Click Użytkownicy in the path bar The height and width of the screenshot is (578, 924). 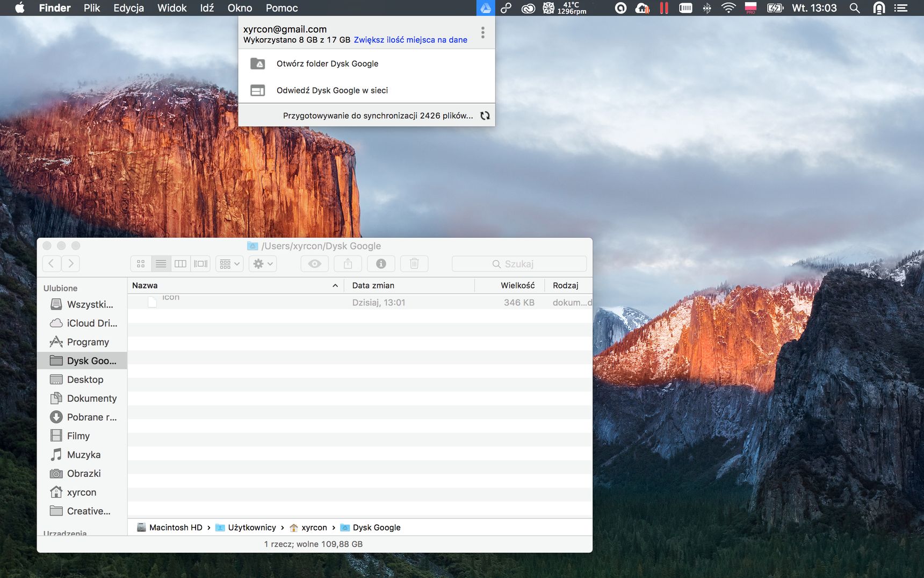click(x=246, y=527)
